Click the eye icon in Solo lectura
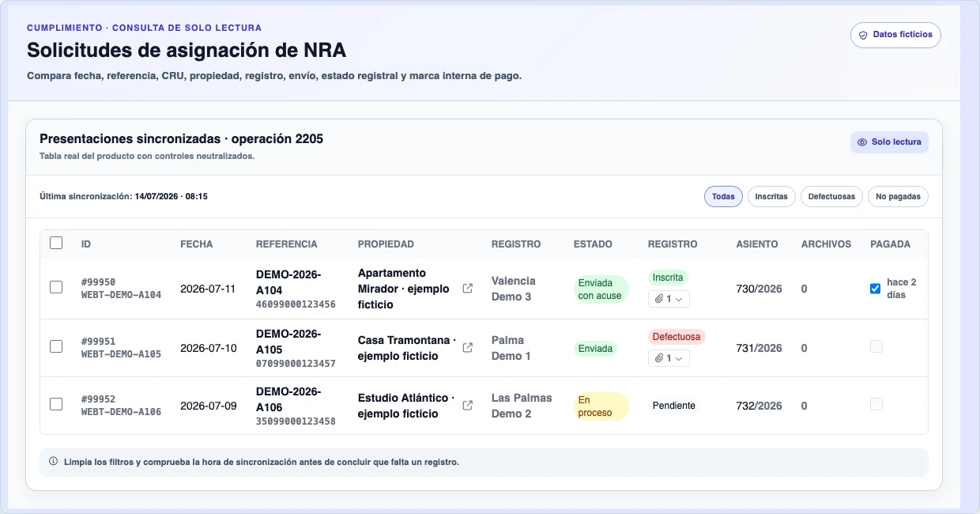This screenshot has width=980, height=514. coord(862,142)
